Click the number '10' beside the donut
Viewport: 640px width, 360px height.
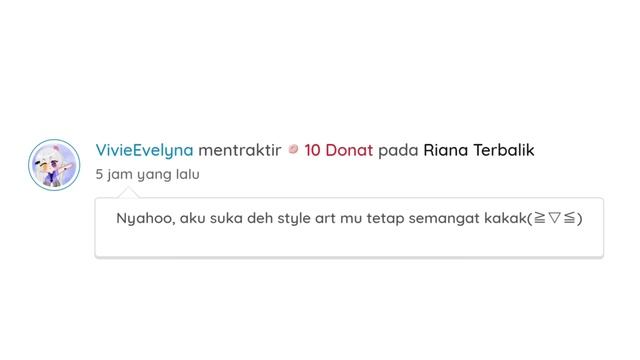312,150
